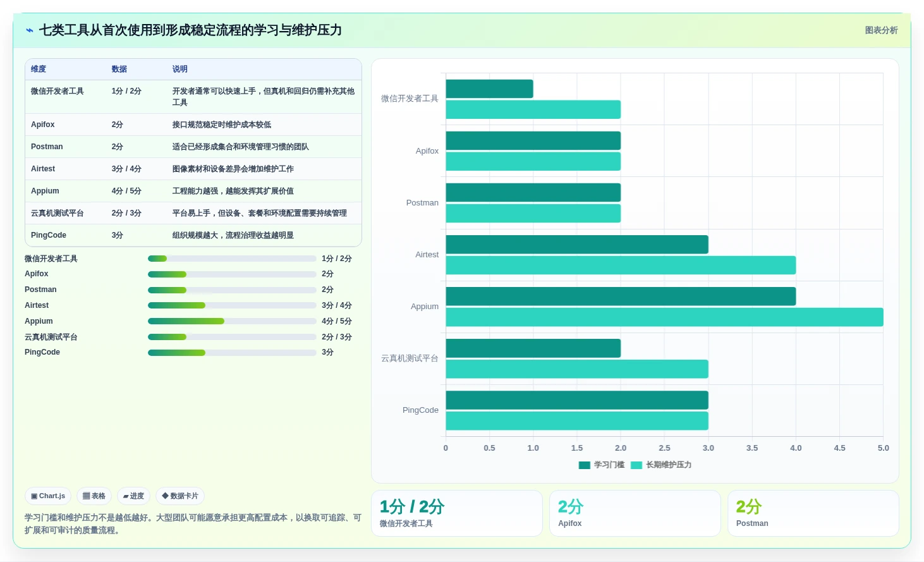The height and width of the screenshot is (562, 924).
Task: Click the summary text starting with 学习门槛和维护压力
Action: pyautogui.click(x=193, y=524)
